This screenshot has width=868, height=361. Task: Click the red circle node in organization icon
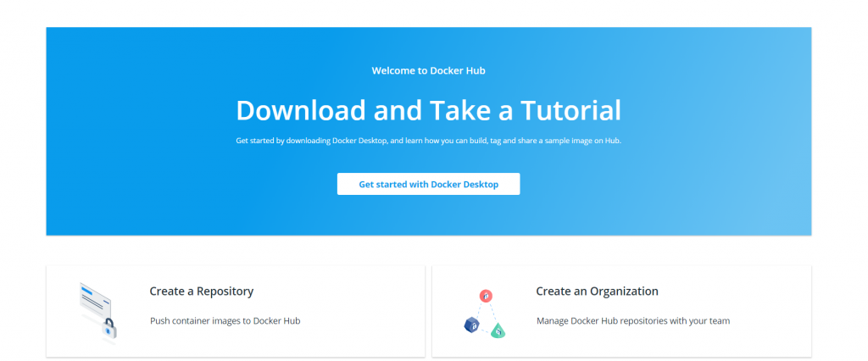coord(486,296)
